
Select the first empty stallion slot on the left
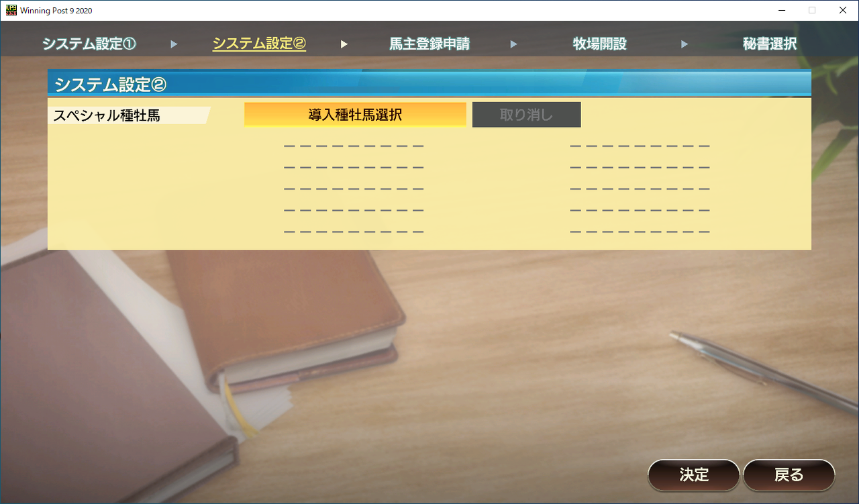[x=354, y=145]
